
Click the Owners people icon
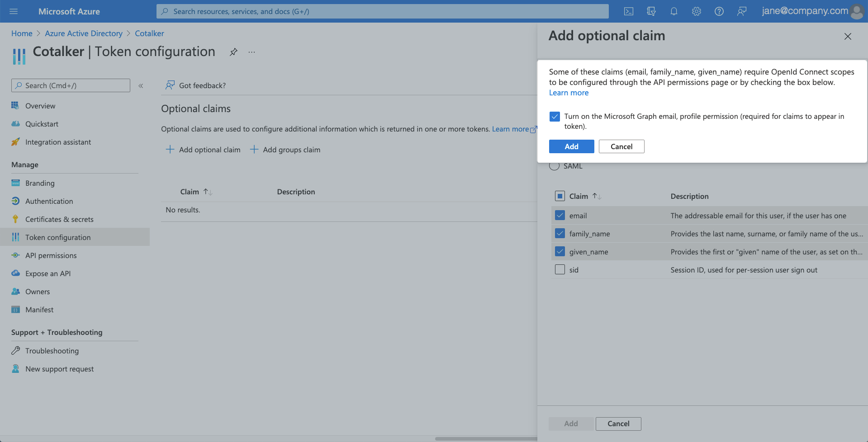pos(15,291)
